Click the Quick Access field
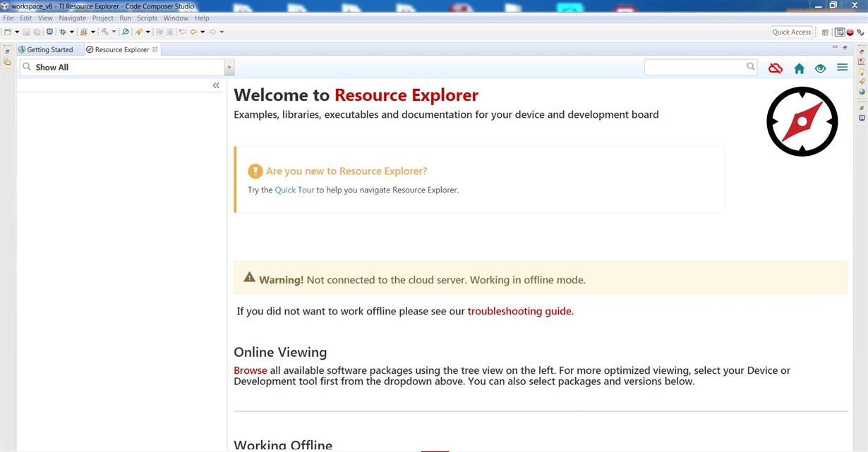 tap(792, 32)
